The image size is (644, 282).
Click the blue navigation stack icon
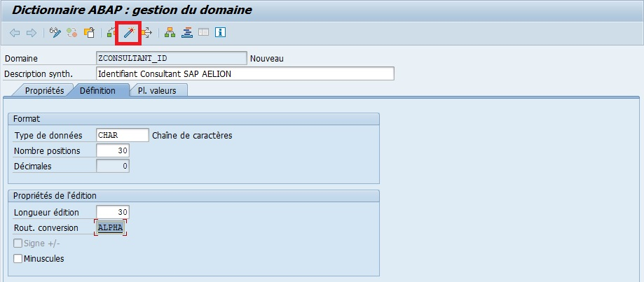(x=186, y=33)
